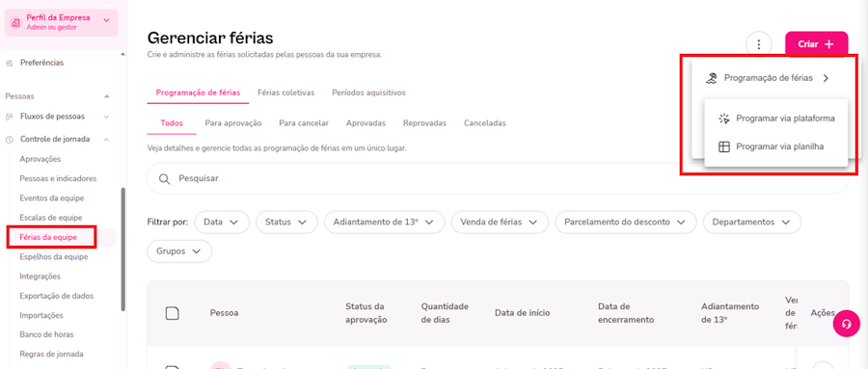Image resolution: width=868 pixels, height=369 pixels.
Task: Open the Data filter dropdown
Action: click(222, 222)
